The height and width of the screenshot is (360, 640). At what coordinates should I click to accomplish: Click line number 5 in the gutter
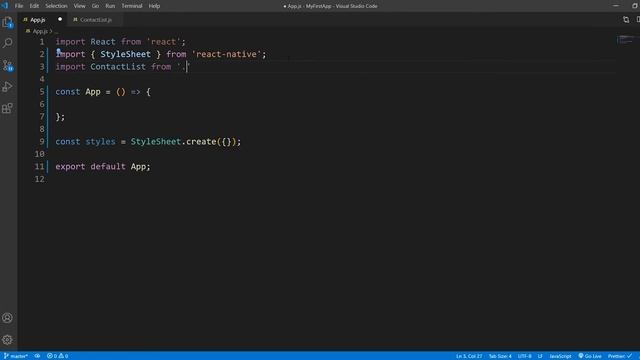pos(42,92)
